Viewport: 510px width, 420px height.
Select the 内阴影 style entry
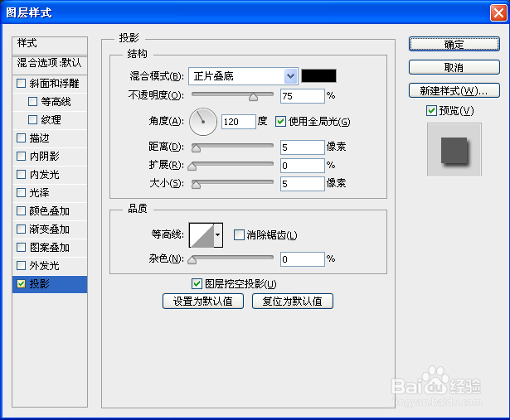pos(45,157)
